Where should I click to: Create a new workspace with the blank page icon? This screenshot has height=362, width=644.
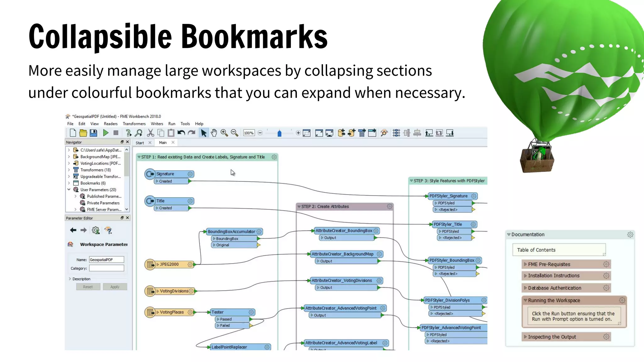pos(73,133)
